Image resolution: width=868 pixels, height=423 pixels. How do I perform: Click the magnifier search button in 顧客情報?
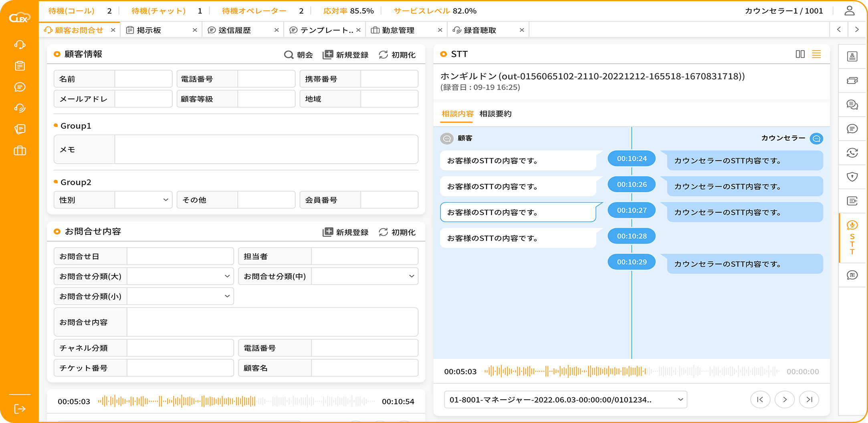[x=298, y=55]
